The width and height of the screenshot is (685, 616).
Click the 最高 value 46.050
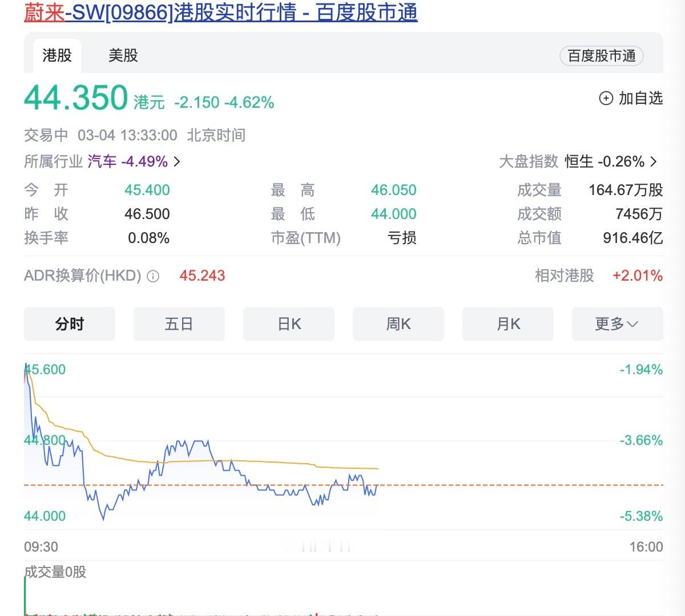[394, 190]
